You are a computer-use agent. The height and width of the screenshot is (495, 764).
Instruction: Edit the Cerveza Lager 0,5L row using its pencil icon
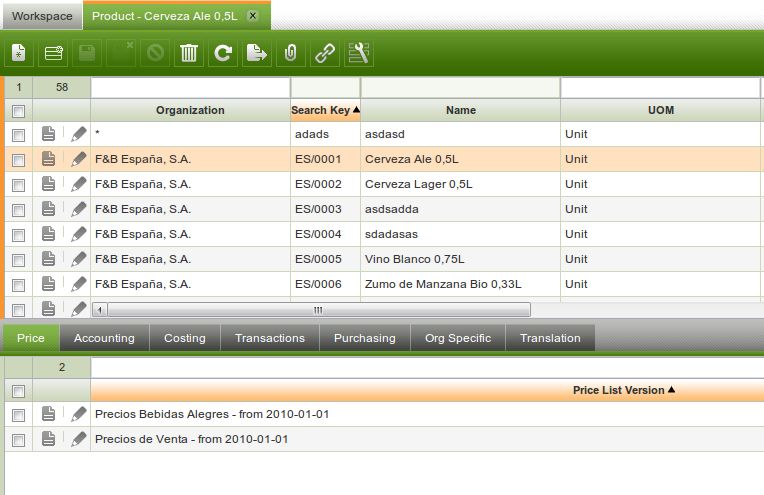coord(78,184)
